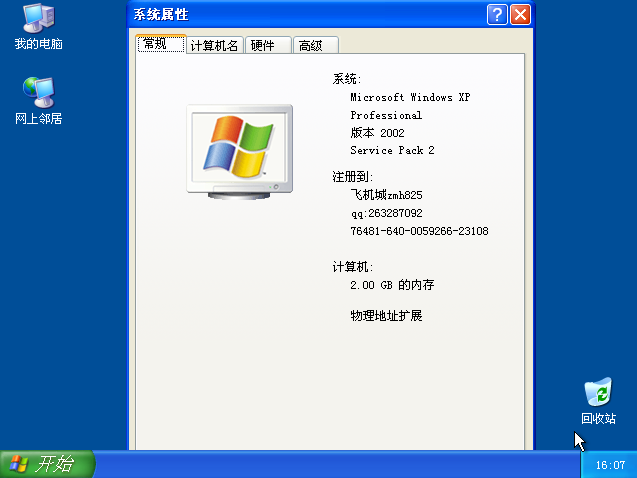Click the 注册到: heading label
The width and height of the screenshot is (637, 478).
353,177
